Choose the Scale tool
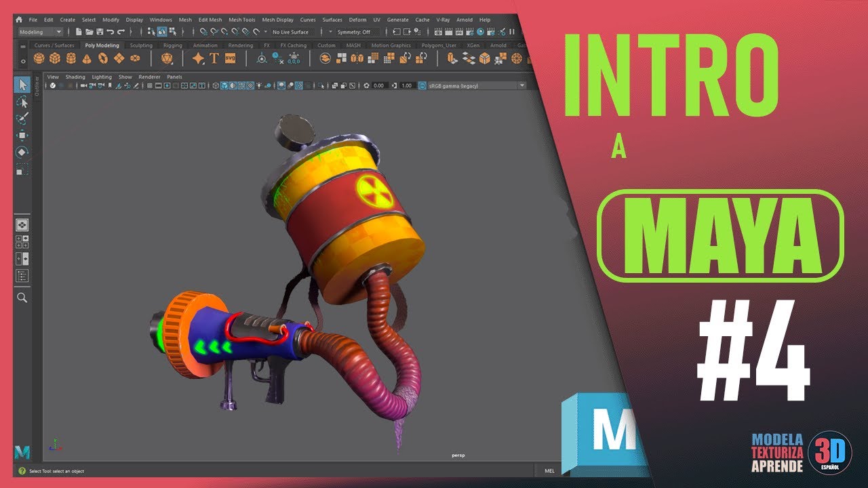 (22, 169)
